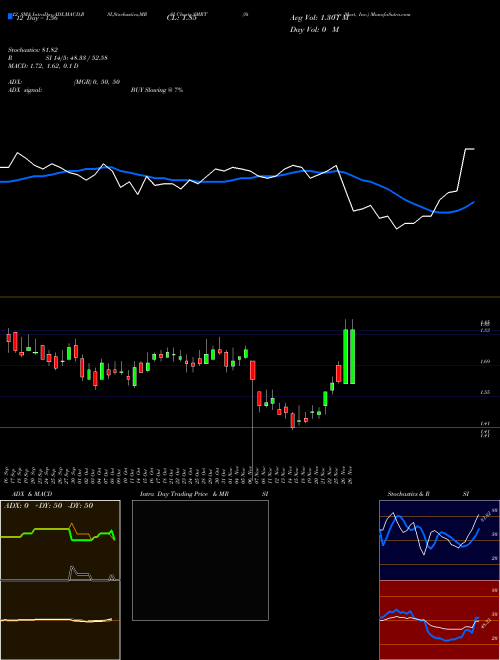Click the 'BUY Slowing @ 7%' signal text
Viewport: 500px width, 660px height.
157,90
